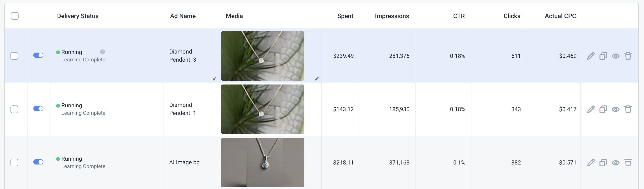Click small pencil beside first media thumbnail
Viewport: 644px width, 189px height.
[x=317, y=79]
